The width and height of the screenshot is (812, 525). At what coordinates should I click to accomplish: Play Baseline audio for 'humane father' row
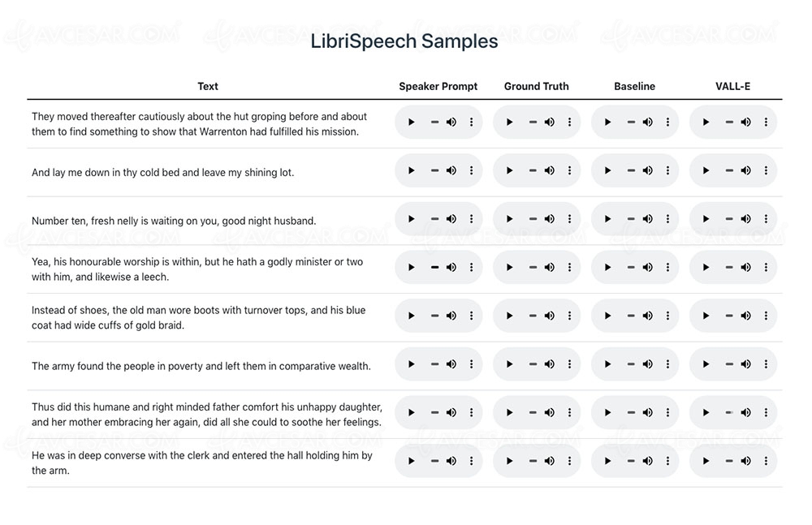tap(608, 412)
